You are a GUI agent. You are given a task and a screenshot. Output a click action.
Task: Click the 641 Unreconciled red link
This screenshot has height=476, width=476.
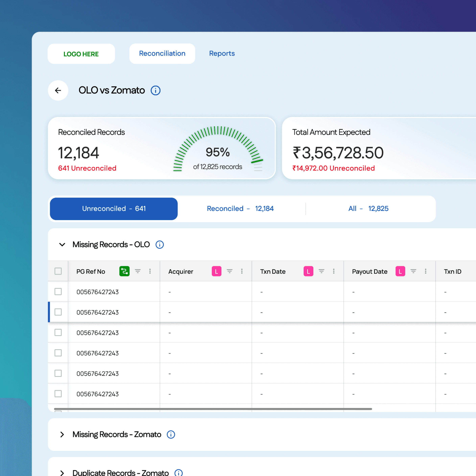[x=87, y=168]
